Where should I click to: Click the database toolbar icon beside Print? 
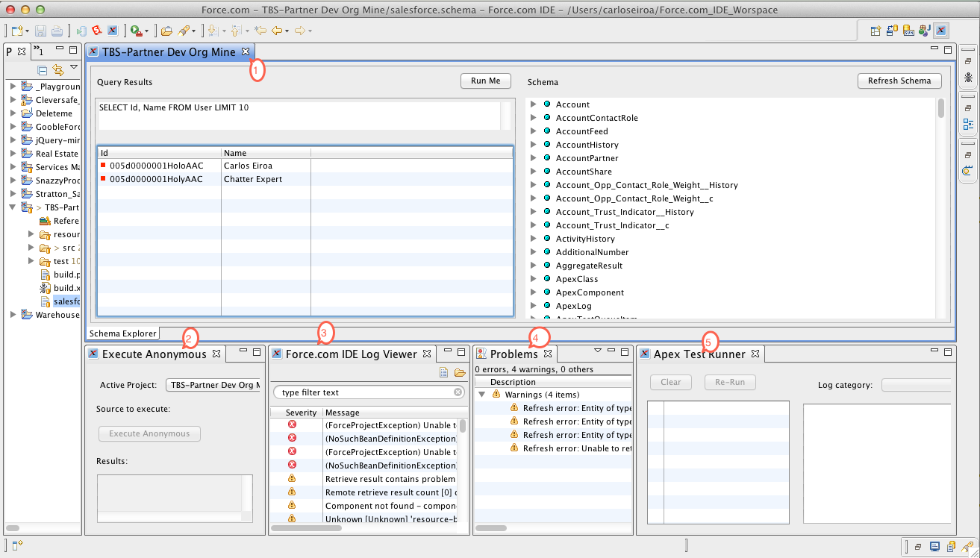pyautogui.click(x=81, y=31)
